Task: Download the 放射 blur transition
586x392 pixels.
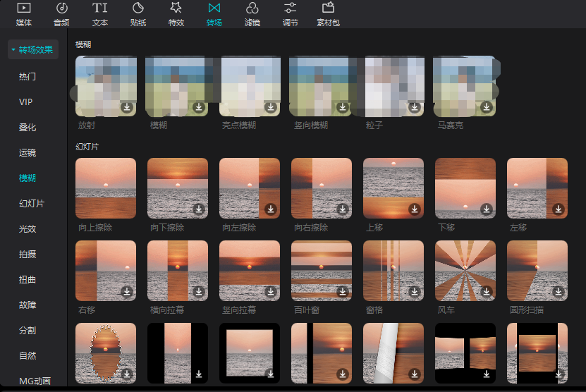Action: (x=127, y=107)
